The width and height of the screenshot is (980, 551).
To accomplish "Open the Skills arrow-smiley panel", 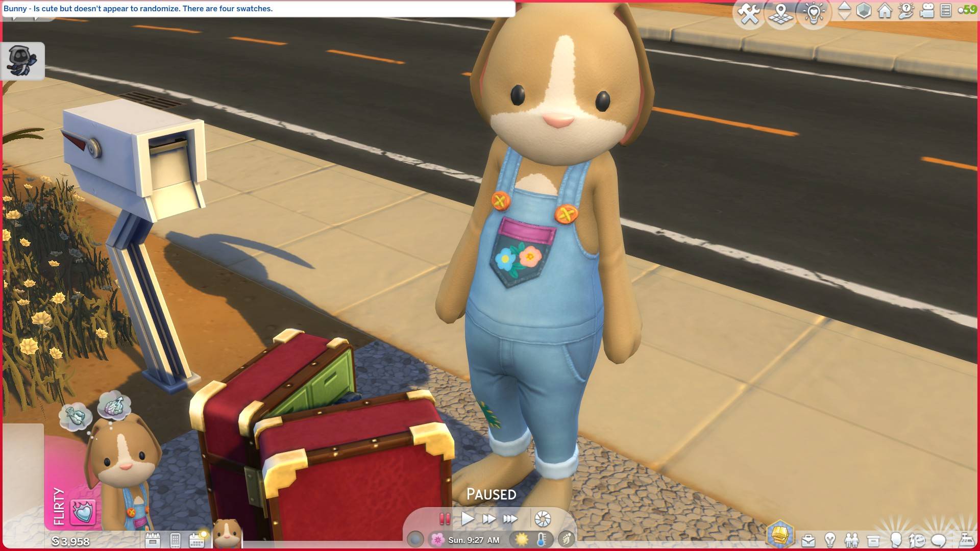I will tap(917, 540).
